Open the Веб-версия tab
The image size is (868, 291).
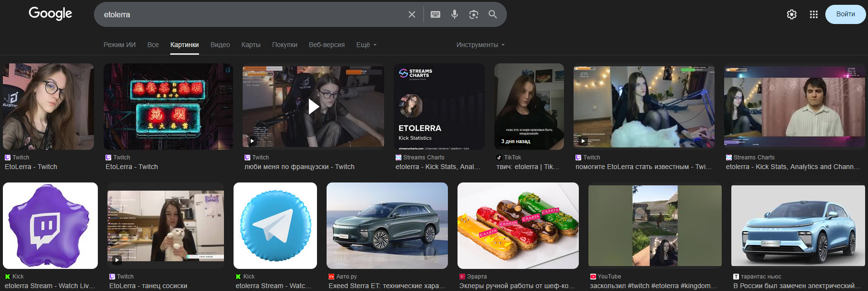tap(327, 45)
